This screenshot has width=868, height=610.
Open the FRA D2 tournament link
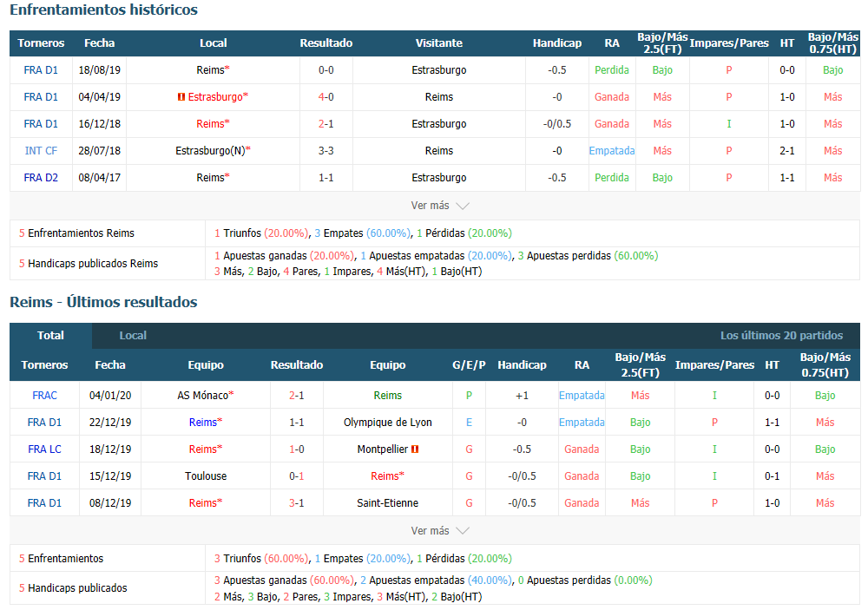point(41,178)
